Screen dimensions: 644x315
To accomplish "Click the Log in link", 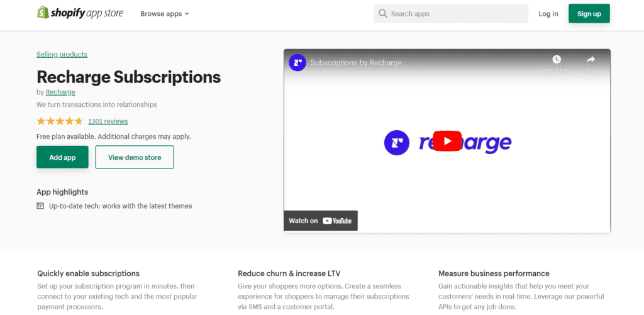I will click(x=548, y=14).
